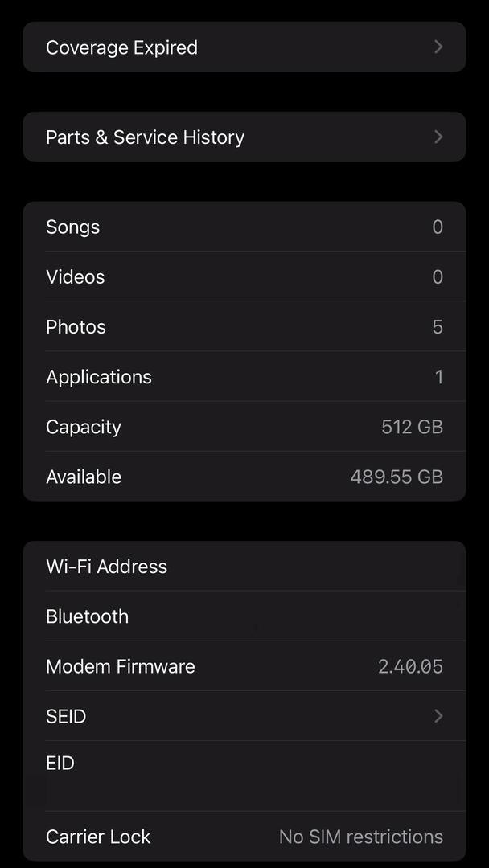Tap the Videos count value
Viewport: 489px width, 868px height.
[438, 277]
